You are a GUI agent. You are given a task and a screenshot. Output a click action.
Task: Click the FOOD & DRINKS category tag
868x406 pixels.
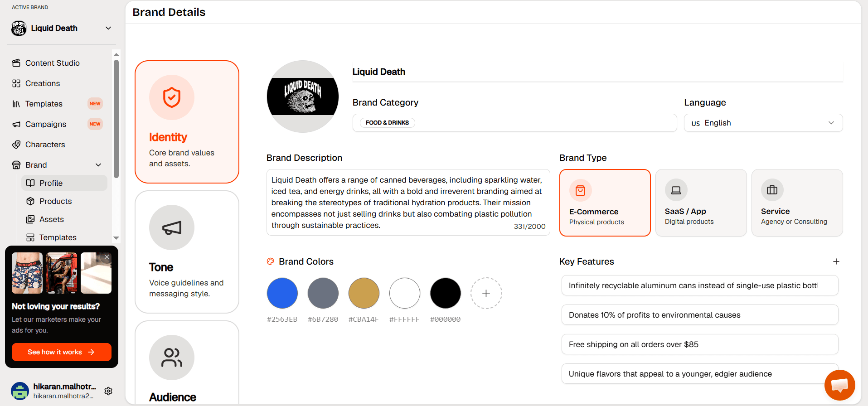(x=388, y=123)
